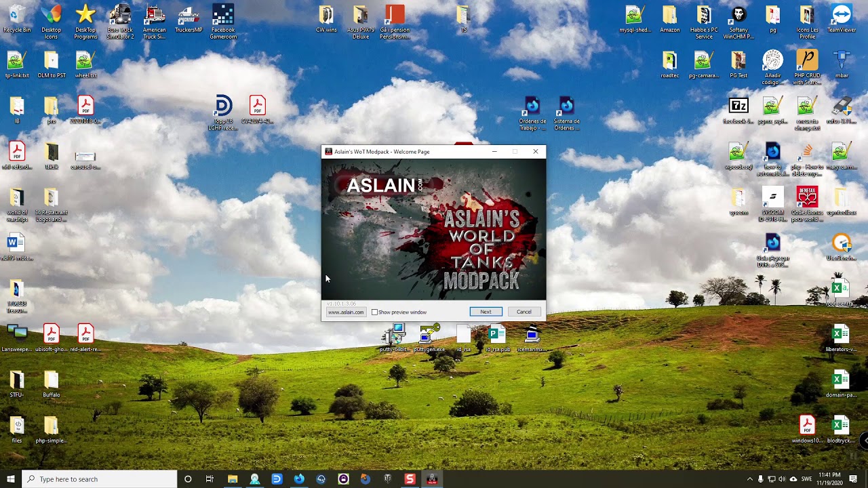Select the world of warships folder
This screenshot has width=868, height=488.
pos(16,204)
